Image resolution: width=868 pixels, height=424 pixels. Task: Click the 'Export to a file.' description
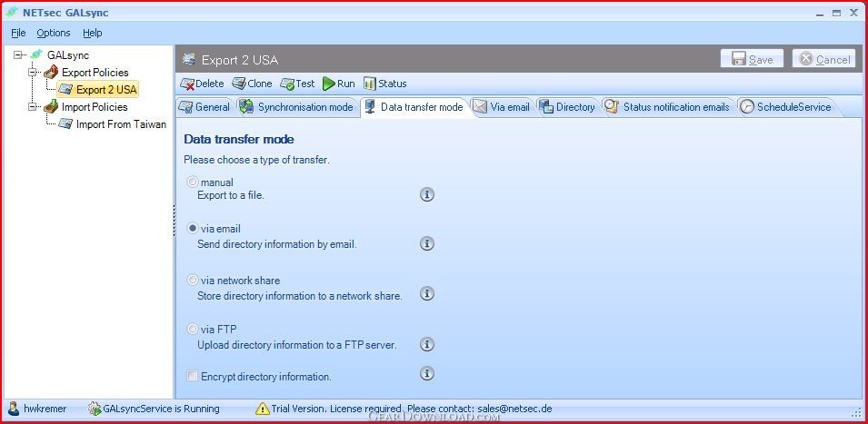click(230, 195)
